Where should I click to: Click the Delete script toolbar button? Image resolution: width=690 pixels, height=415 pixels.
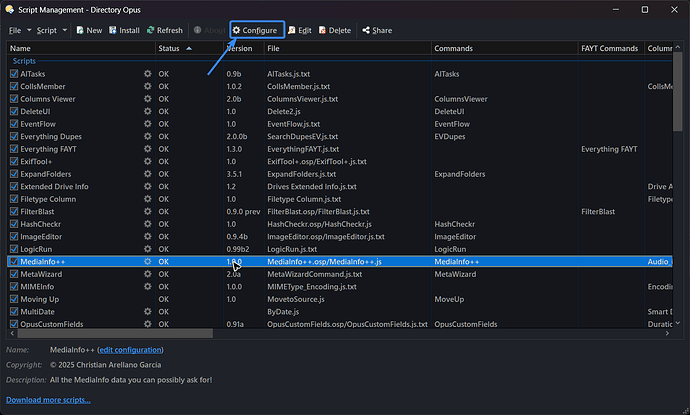(334, 30)
